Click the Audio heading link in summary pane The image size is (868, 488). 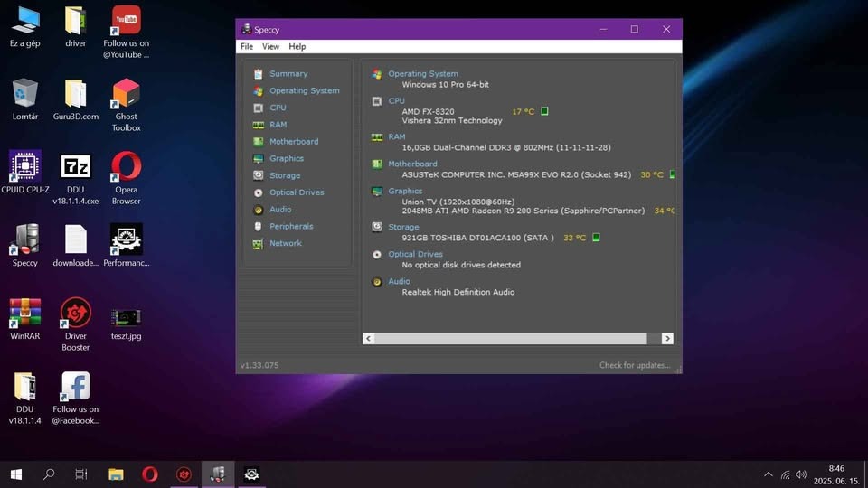[399, 281]
